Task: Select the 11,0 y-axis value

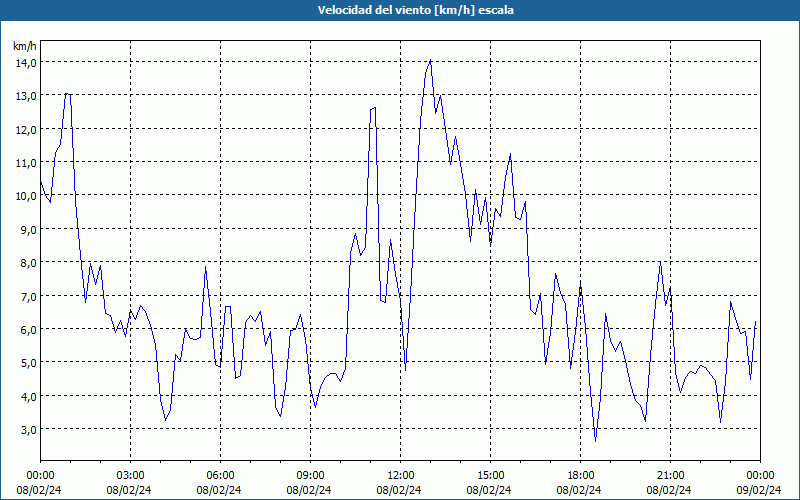Action: tap(26, 163)
